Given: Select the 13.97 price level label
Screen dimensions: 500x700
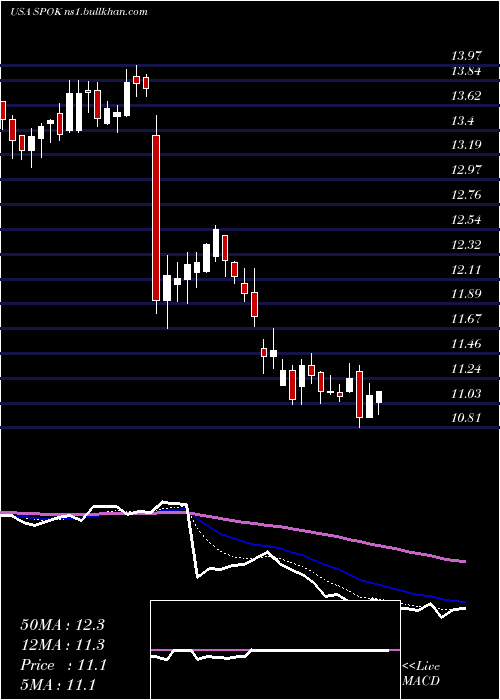Looking at the screenshot, I should coord(466,56).
